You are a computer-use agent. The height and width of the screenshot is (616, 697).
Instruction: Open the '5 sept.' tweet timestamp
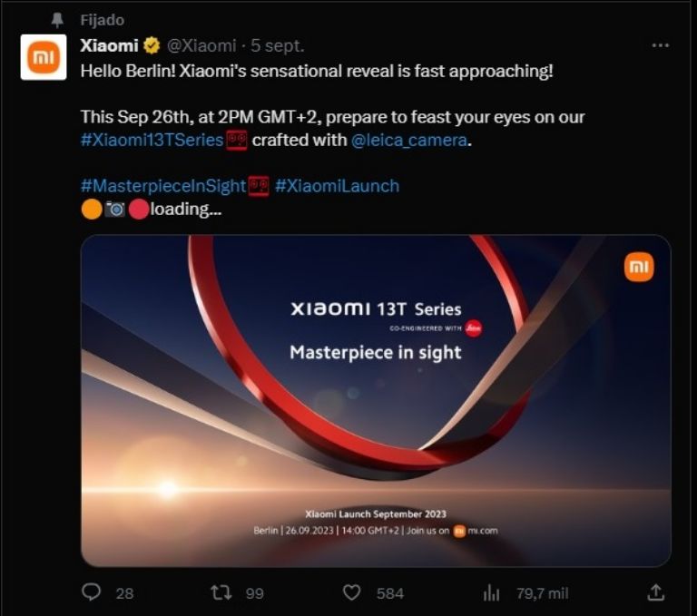tap(278, 45)
